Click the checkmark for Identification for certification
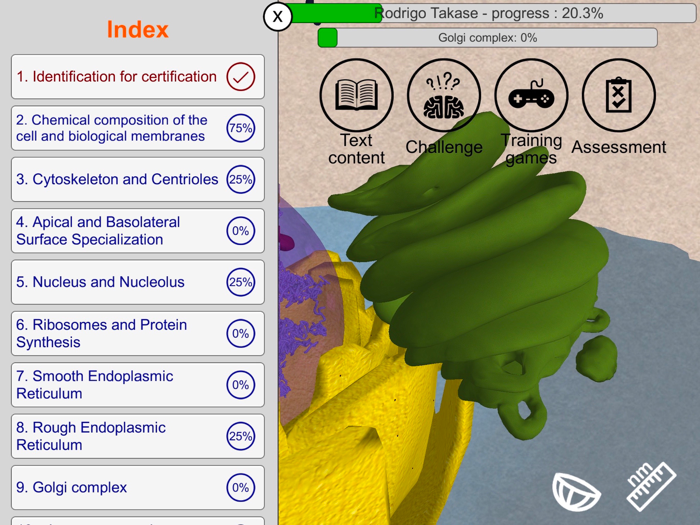The image size is (700, 525). (x=241, y=77)
